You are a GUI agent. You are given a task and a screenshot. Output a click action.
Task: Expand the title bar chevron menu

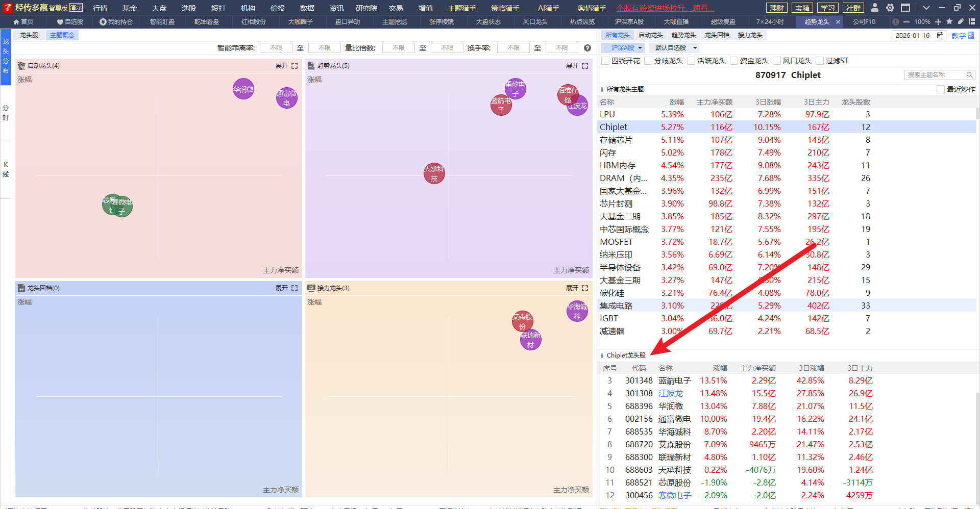(x=926, y=8)
